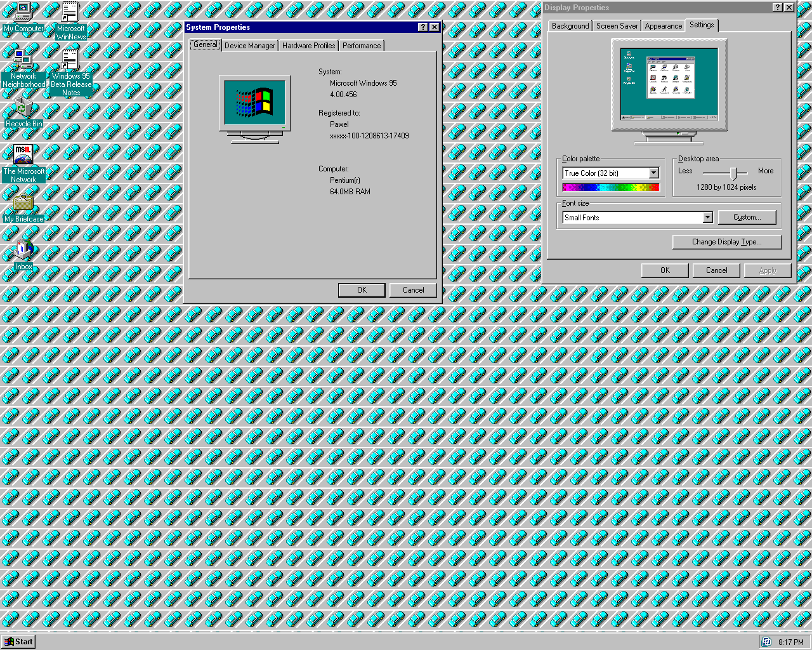Viewport: 812px width, 650px height.
Task: Expand the Font size dropdown arrow
Action: click(x=707, y=218)
